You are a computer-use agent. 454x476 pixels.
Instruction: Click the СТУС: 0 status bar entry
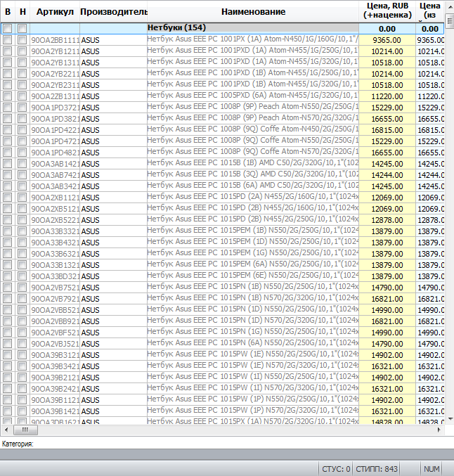coord(336,469)
